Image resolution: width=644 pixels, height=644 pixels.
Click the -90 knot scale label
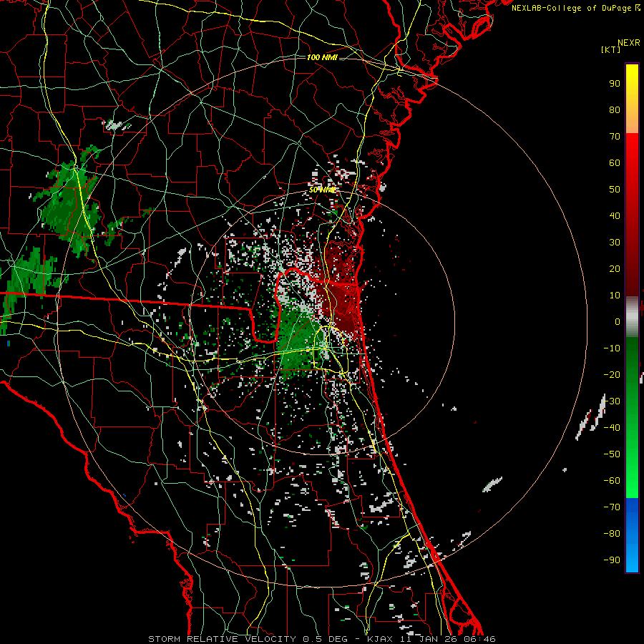612,560
